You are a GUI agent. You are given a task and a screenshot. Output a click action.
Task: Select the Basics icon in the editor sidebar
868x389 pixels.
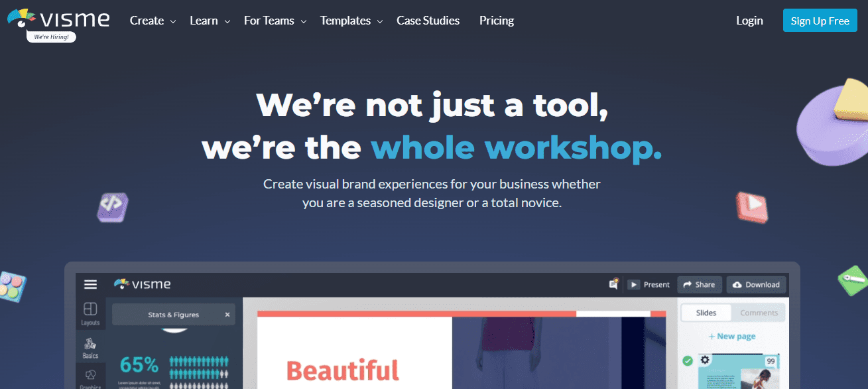(90, 347)
